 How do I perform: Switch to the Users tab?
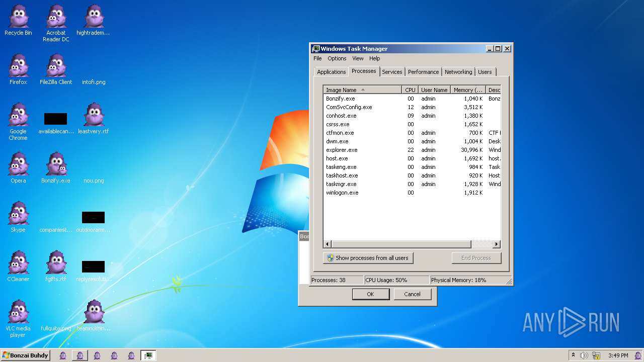pos(485,72)
